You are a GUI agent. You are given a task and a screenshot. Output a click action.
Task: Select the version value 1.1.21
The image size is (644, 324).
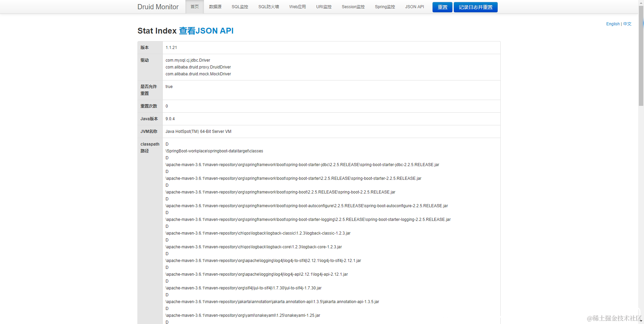(171, 48)
